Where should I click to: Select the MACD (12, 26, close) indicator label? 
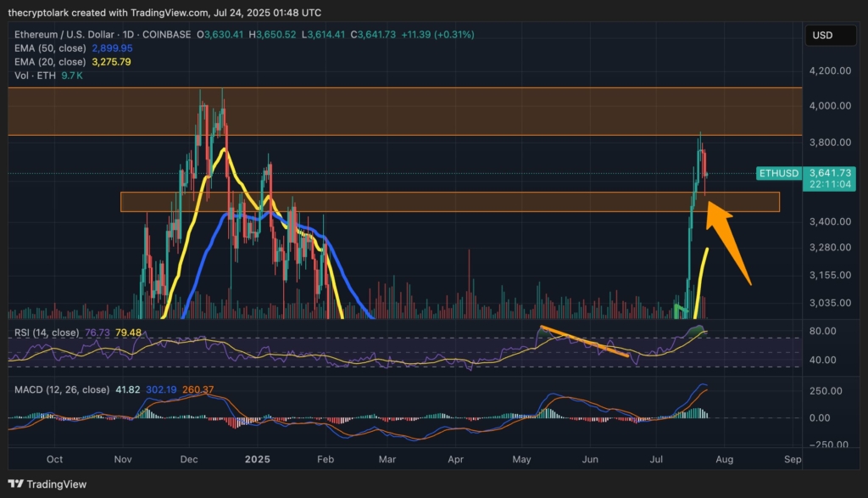tap(62, 390)
